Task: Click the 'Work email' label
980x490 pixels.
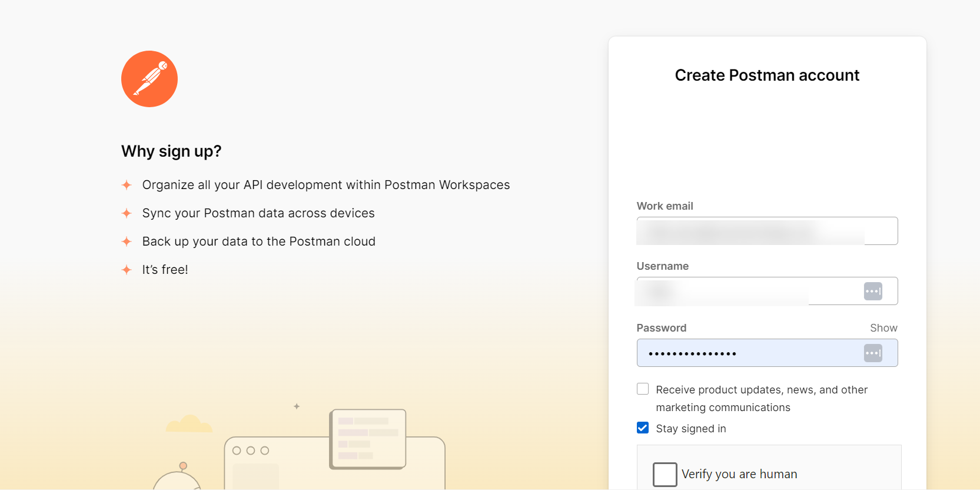Action: (665, 206)
